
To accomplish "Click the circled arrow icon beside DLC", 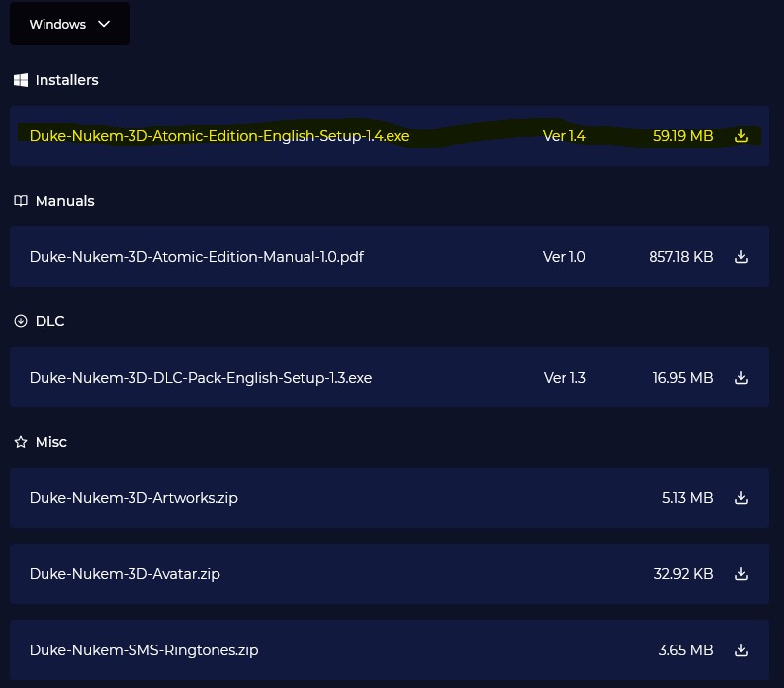I will click(x=21, y=321).
